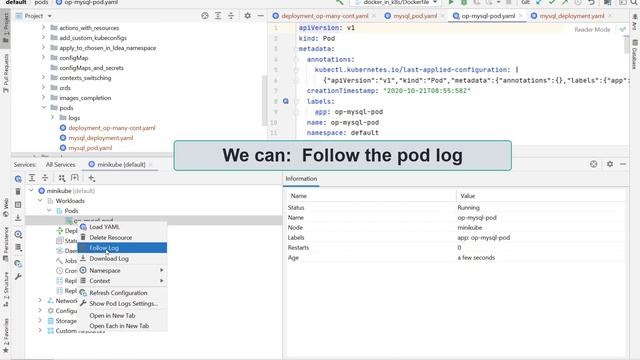Click the gutter icon on line 8

coord(286,101)
